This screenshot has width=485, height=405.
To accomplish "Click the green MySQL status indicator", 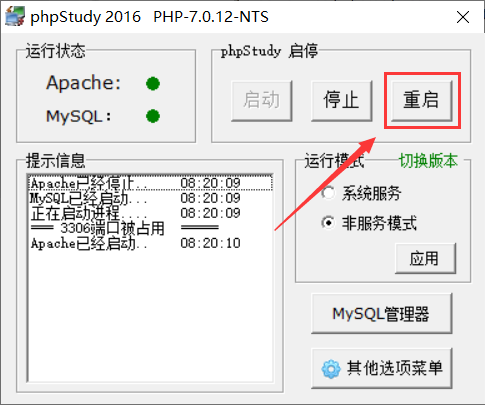I will pos(153,116).
